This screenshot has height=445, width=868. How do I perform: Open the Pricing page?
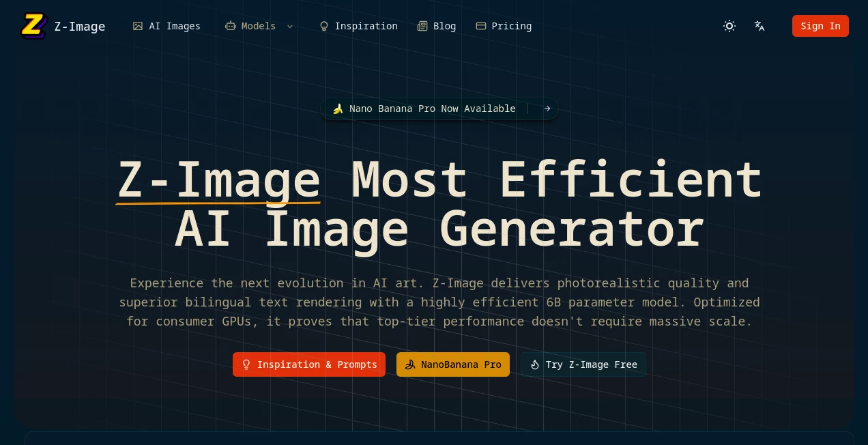point(511,26)
